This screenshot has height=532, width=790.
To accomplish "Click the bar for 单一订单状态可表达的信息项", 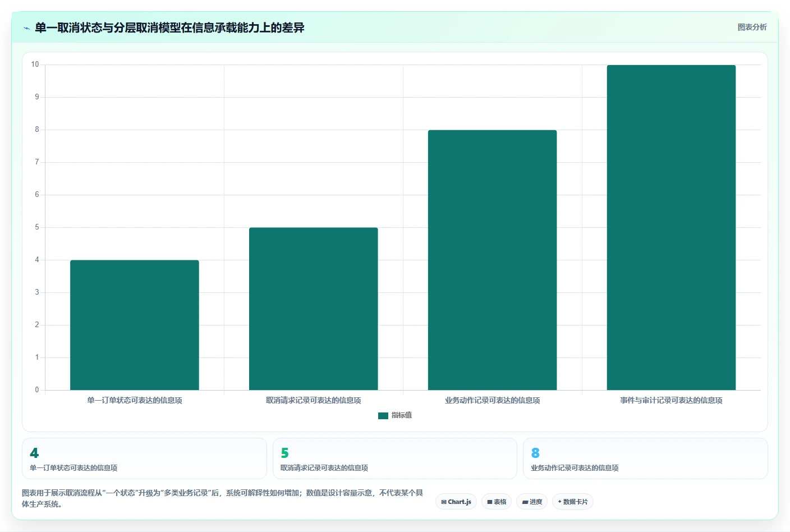I will pos(135,325).
